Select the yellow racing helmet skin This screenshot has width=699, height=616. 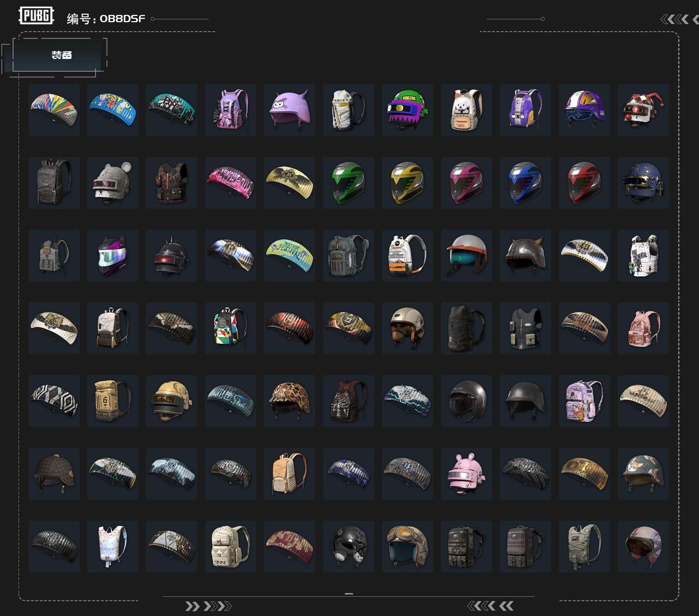click(x=407, y=183)
